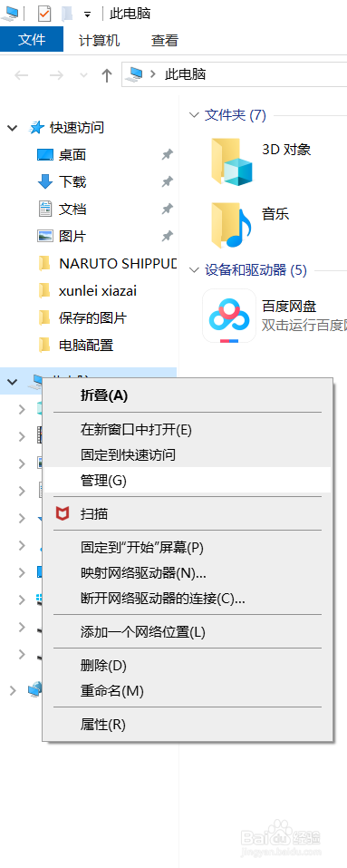Screen dimensions: 347x868
Task: Collapse the 快速访问 tree section
Action: click(12, 128)
